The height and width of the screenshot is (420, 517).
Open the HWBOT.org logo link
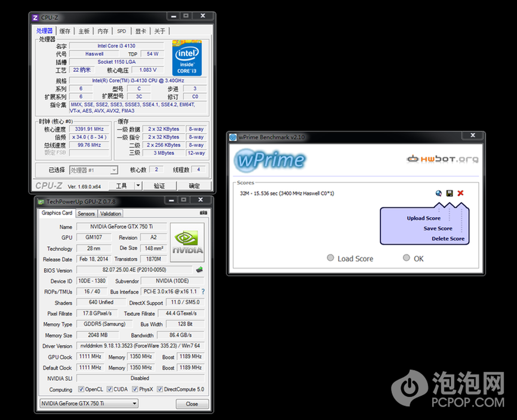pos(443,159)
